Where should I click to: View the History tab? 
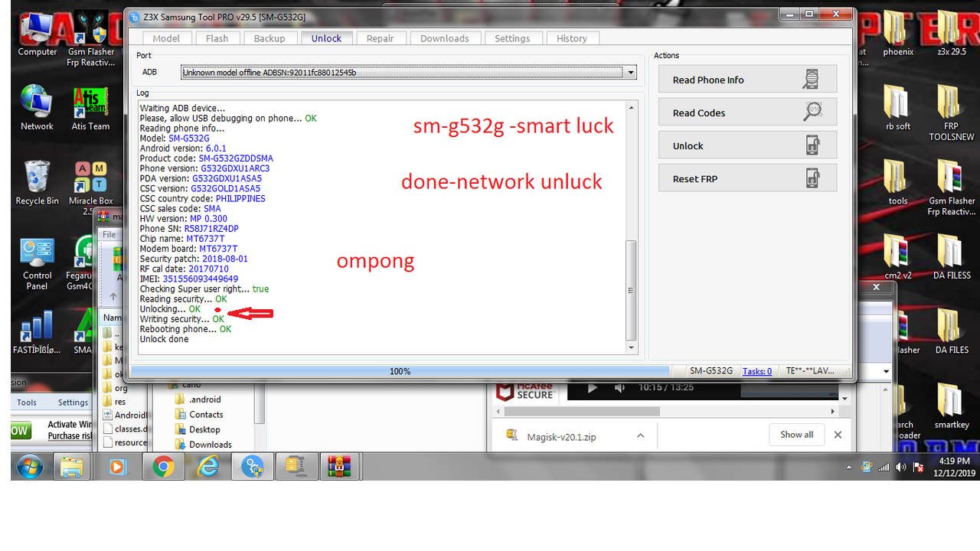(x=572, y=38)
